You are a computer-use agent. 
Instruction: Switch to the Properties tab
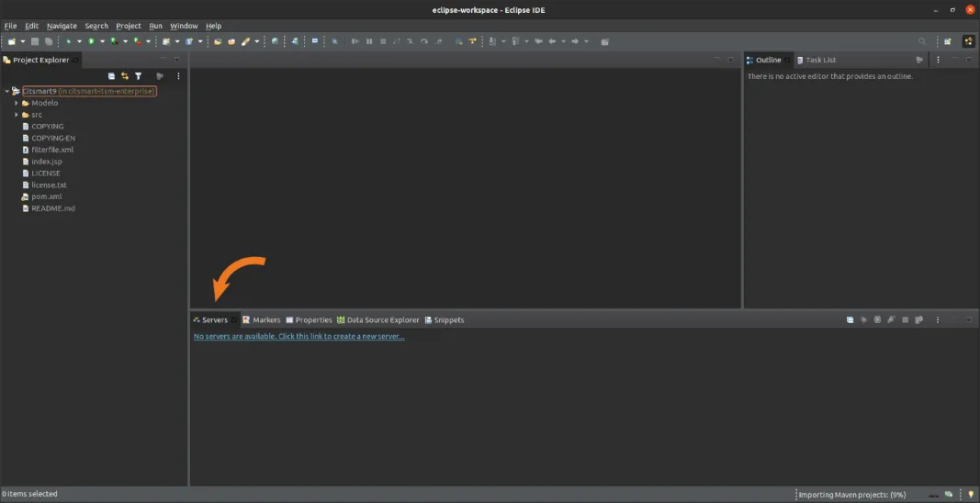tap(309, 320)
